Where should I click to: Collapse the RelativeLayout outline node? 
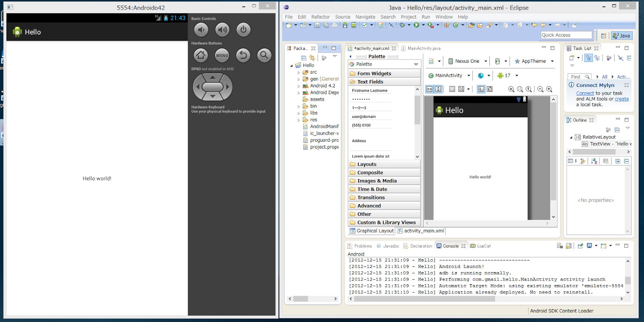point(571,137)
